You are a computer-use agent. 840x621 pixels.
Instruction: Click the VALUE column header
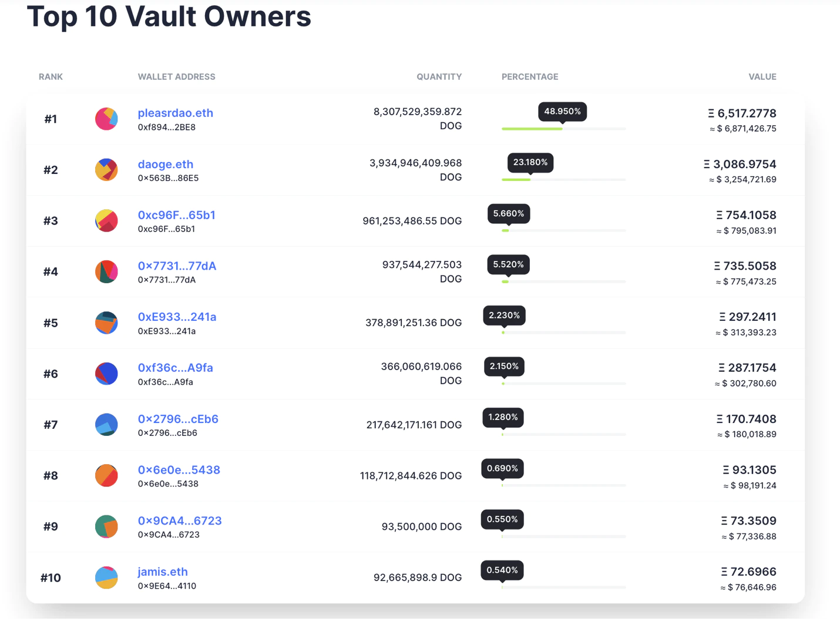762,77
